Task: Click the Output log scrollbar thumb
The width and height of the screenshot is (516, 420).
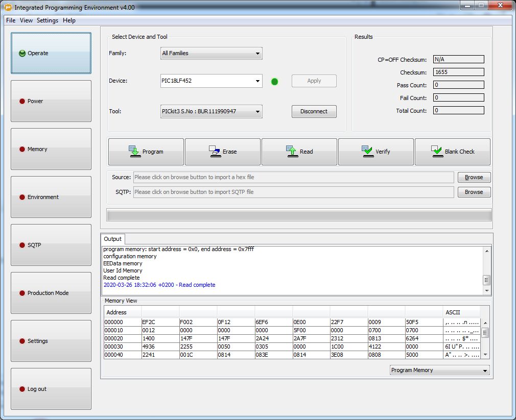Action: pos(486,280)
